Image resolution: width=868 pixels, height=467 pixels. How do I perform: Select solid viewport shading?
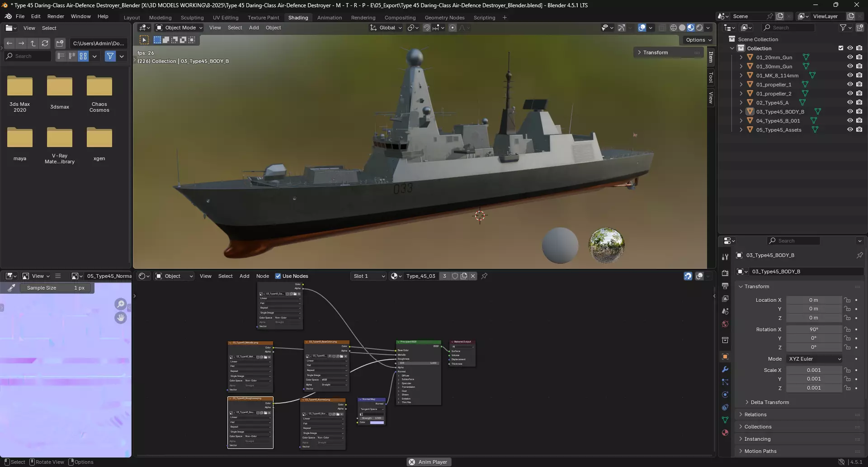pos(682,28)
